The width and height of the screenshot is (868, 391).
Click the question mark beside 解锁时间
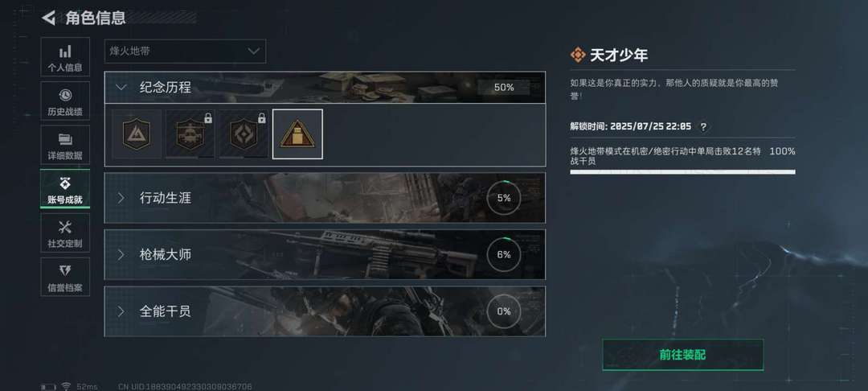tap(703, 127)
